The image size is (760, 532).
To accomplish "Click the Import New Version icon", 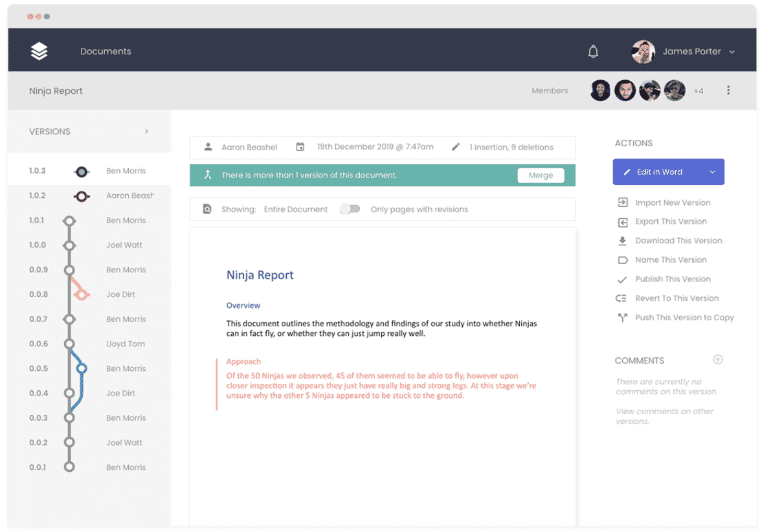I will pos(623,203).
